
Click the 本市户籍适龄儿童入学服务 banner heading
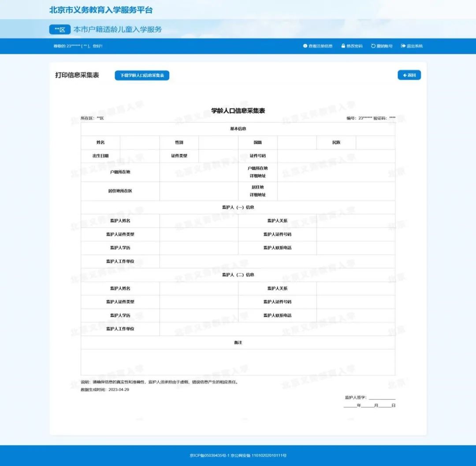click(x=118, y=30)
